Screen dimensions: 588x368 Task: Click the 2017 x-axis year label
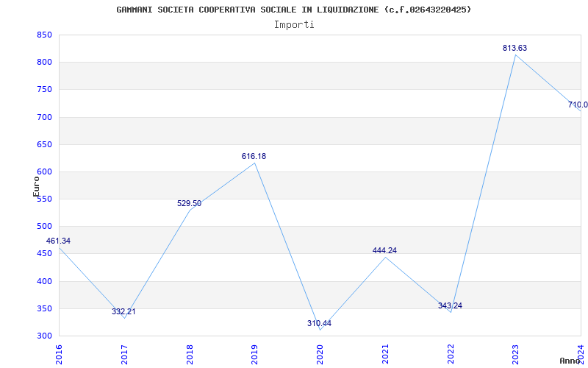124,354
